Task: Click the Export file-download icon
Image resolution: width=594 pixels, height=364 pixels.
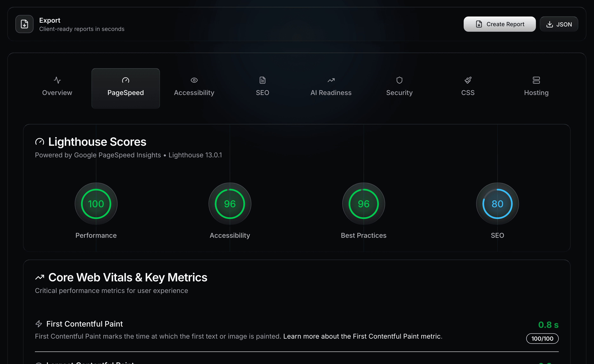Action: (x=24, y=24)
